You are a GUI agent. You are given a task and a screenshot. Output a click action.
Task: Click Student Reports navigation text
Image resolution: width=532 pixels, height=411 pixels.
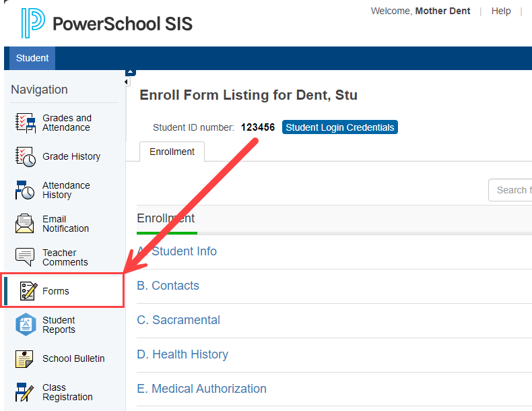click(x=59, y=325)
